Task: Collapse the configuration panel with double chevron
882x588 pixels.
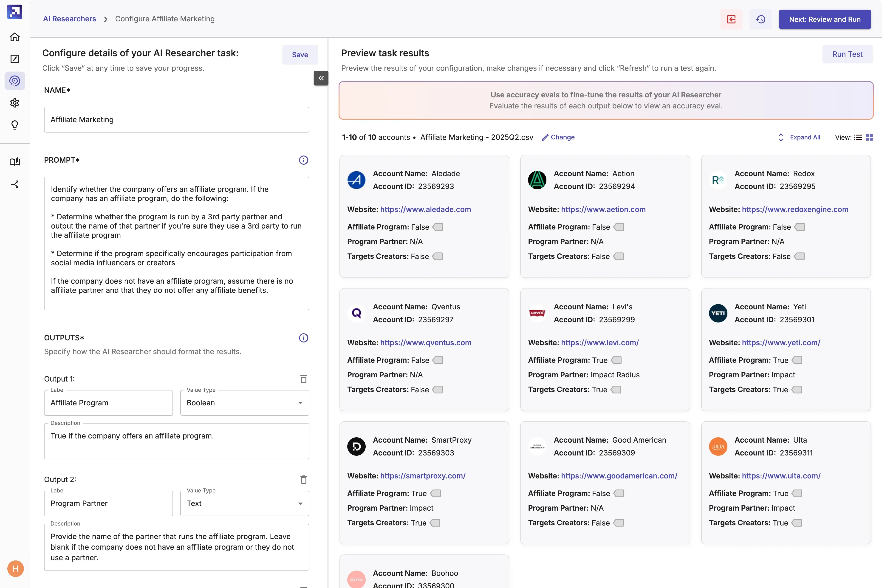Action: [x=321, y=78]
